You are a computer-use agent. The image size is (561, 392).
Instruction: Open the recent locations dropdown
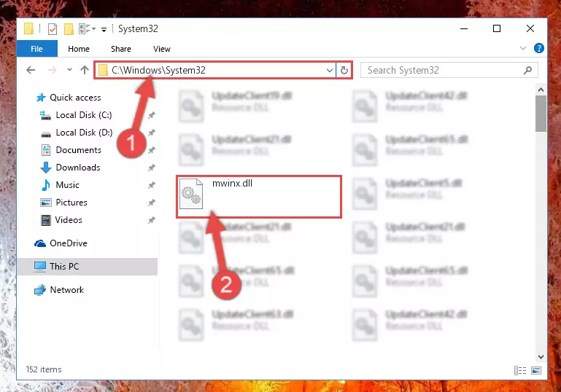click(x=69, y=70)
